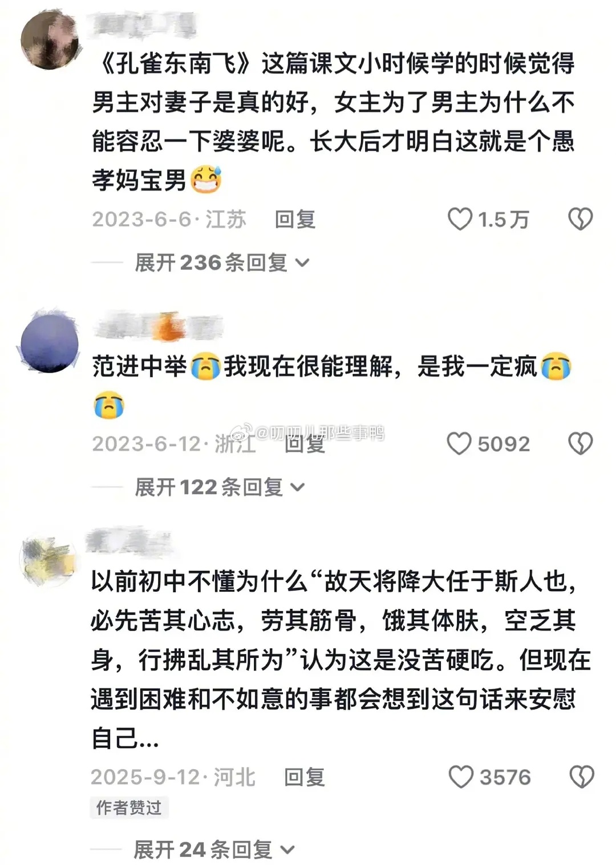
Task: Dislike the 故天将降大任 comment
Action: coord(582,777)
